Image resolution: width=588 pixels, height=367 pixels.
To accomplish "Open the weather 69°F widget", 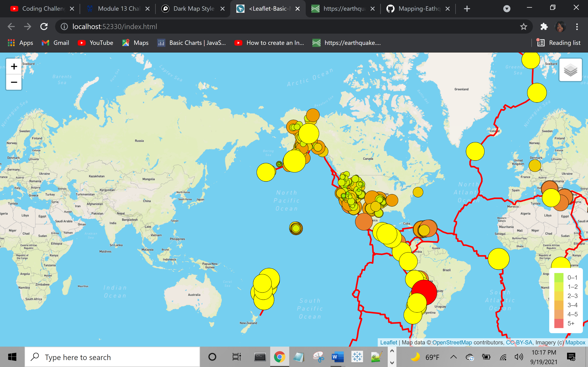I will point(425,357).
